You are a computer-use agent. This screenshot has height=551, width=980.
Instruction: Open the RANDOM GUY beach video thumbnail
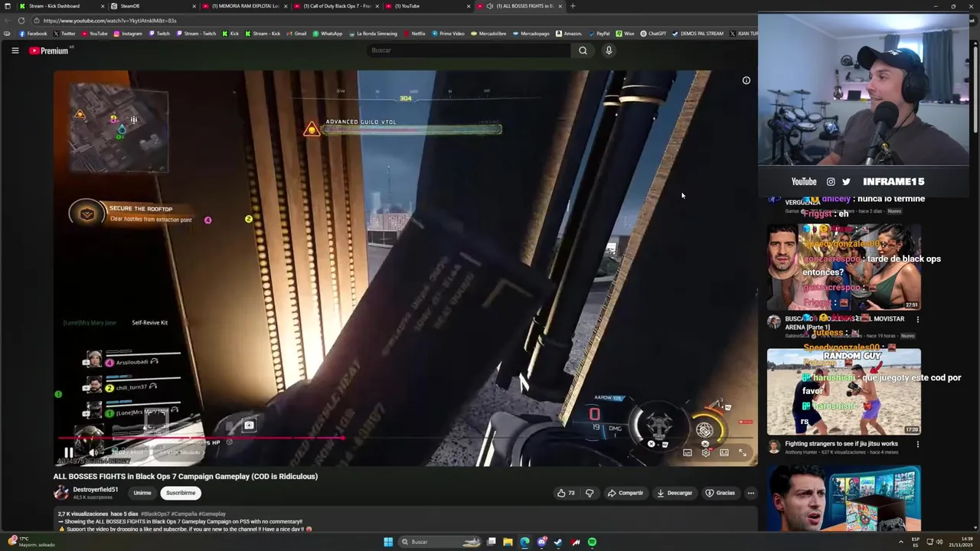point(844,392)
